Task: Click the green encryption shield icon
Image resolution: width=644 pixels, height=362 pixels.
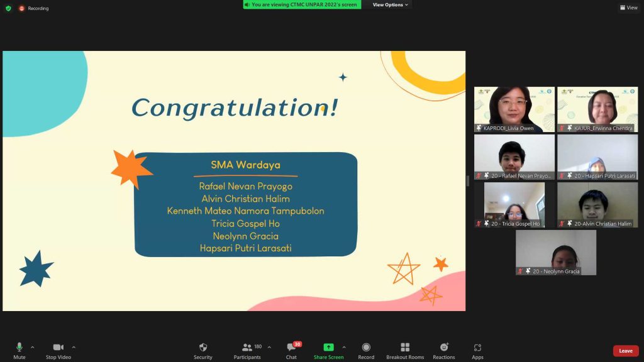Action: pyautogui.click(x=8, y=8)
